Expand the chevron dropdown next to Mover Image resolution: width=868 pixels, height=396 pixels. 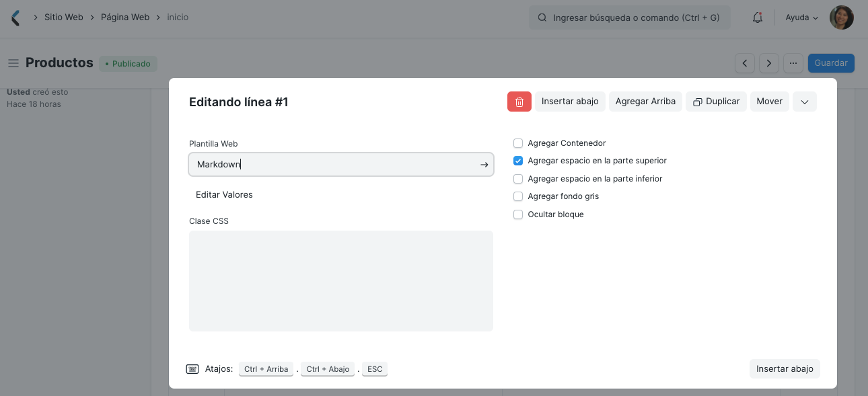point(805,102)
